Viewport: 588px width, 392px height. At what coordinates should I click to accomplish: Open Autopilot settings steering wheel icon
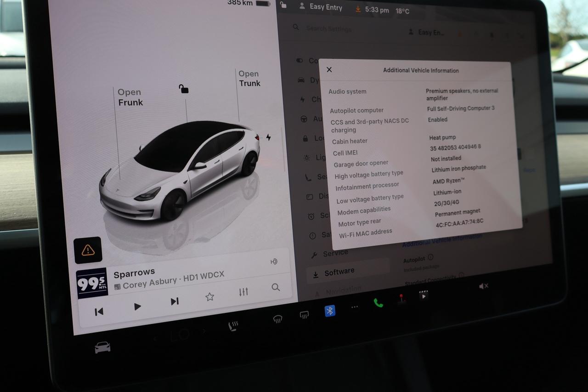[x=304, y=119]
